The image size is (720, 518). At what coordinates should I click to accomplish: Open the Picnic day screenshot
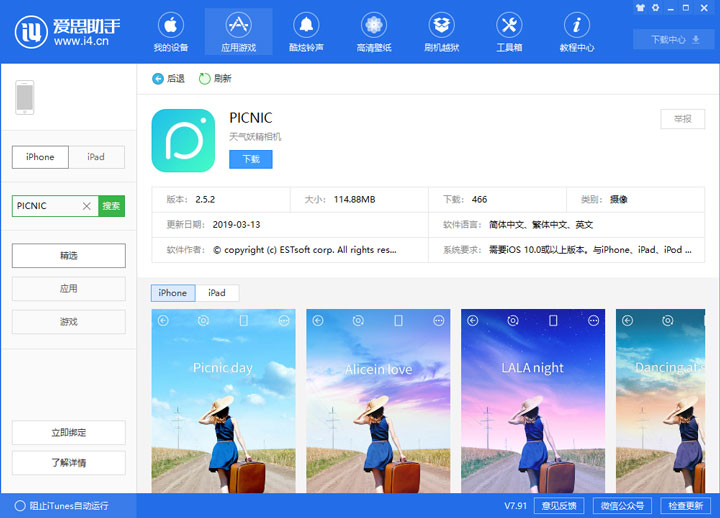pyautogui.click(x=224, y=401)
